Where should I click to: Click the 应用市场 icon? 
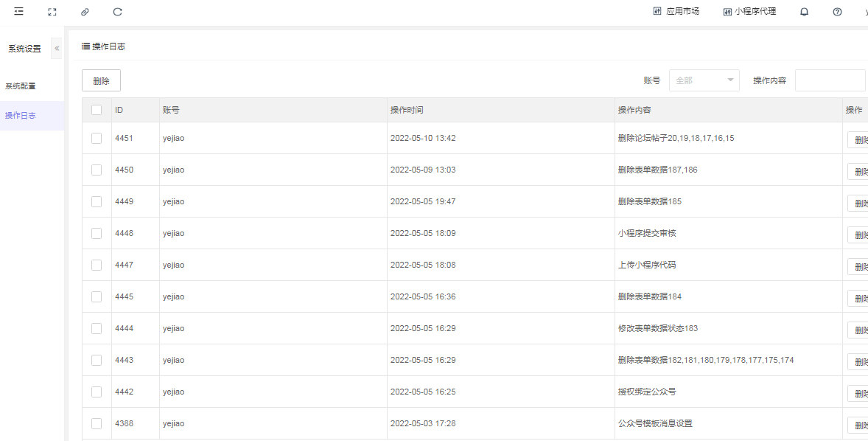(657, 12)
